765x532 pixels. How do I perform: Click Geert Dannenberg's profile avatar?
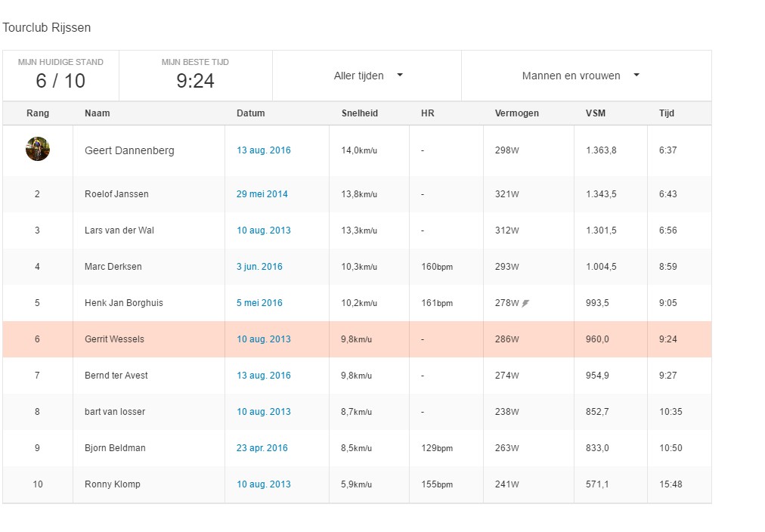[x=38, y=150]
